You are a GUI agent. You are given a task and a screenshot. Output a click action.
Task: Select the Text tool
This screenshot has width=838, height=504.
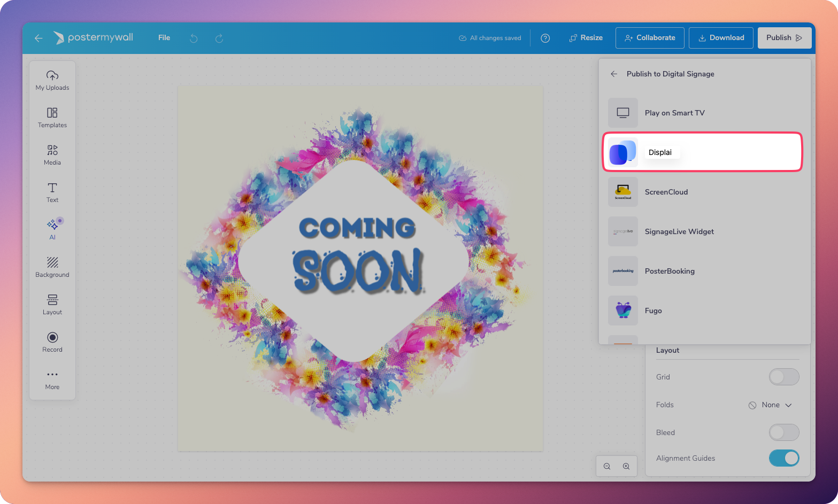point(52,192)
